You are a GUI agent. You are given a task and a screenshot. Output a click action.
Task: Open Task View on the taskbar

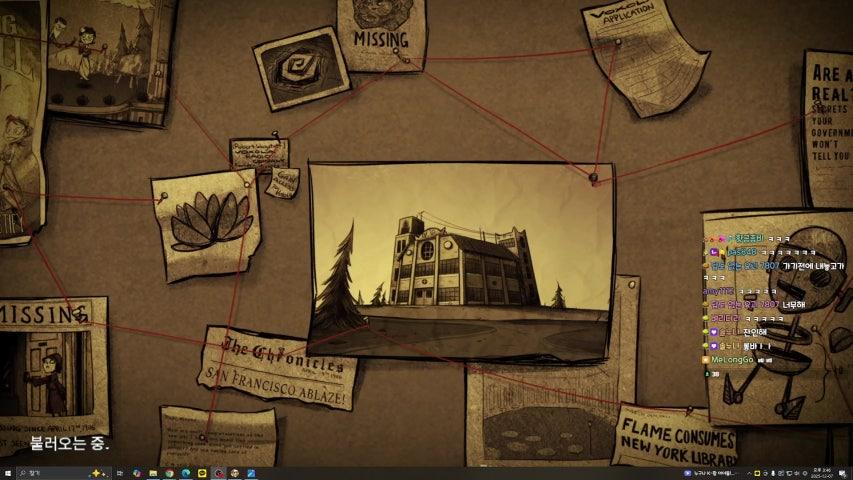click(120, 473)
